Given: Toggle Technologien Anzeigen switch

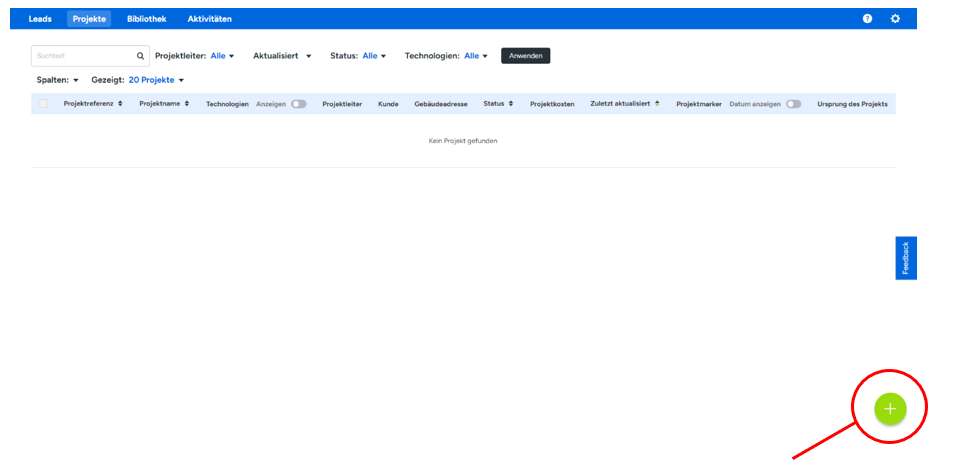Looking at the screenshot, I should [x=299, y=104].
